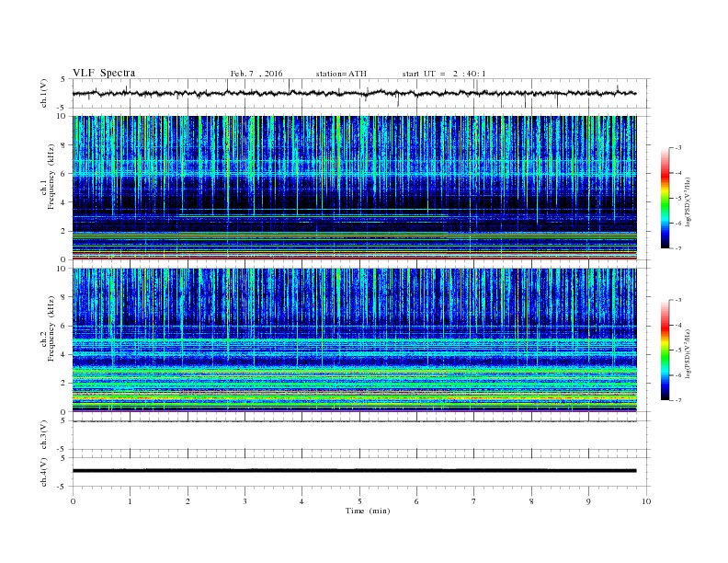Viewport: 728px width, 563px height.
Task: Click the ch.1 voltage waveform trace
Action: pos(354,93)
